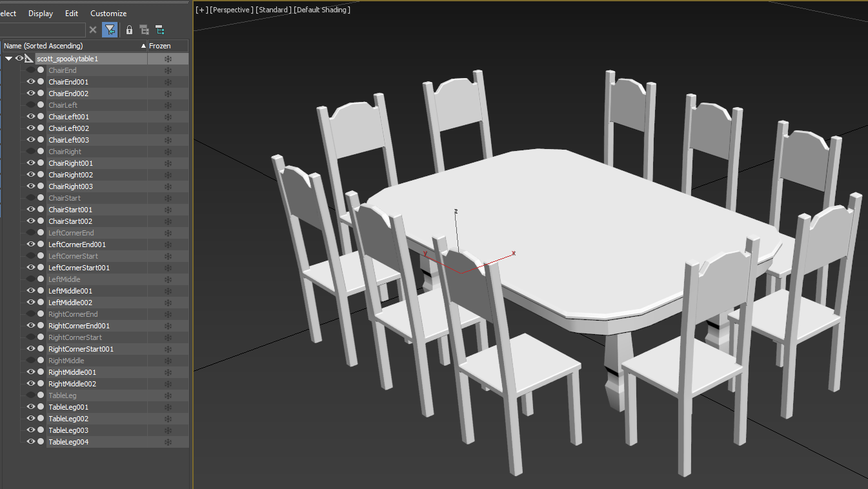
Task: Open the Customize menu
Action: (108, 14)
